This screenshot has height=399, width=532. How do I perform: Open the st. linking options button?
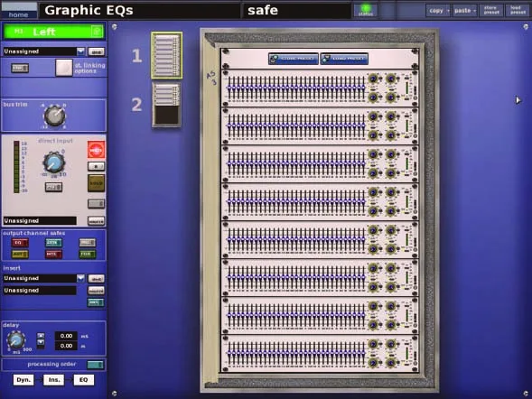(64, 68)
